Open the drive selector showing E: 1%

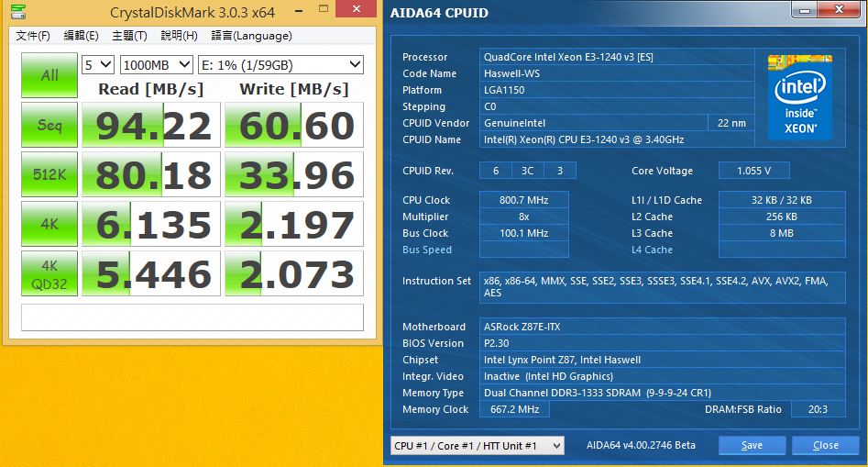point(280,65)
